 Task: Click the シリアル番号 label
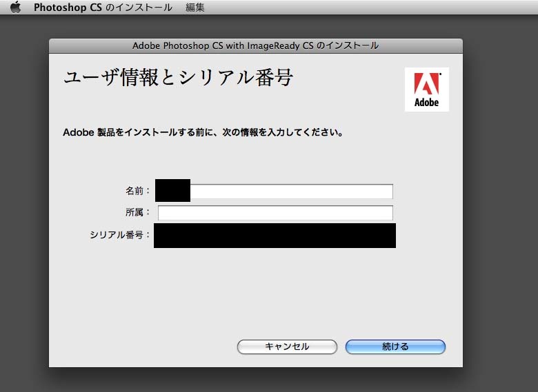click(120, 235)
